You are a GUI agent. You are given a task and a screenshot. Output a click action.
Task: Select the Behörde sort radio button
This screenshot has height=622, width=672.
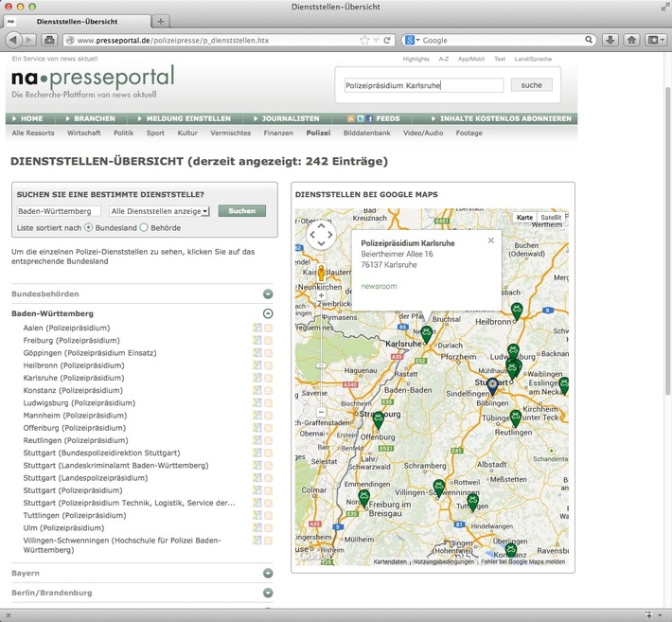point(144,227)
